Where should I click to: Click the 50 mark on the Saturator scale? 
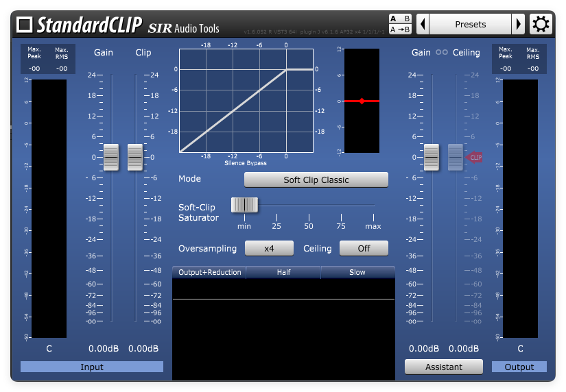[x=309, y=226]
